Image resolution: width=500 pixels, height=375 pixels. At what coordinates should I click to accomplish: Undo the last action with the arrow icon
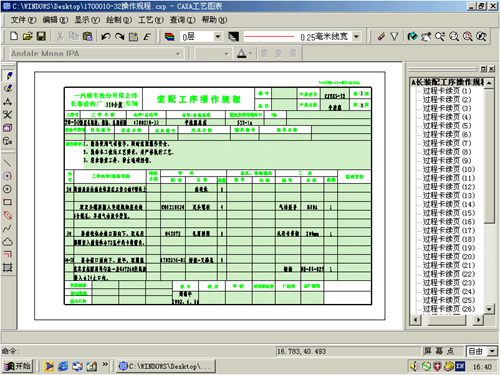106,36
